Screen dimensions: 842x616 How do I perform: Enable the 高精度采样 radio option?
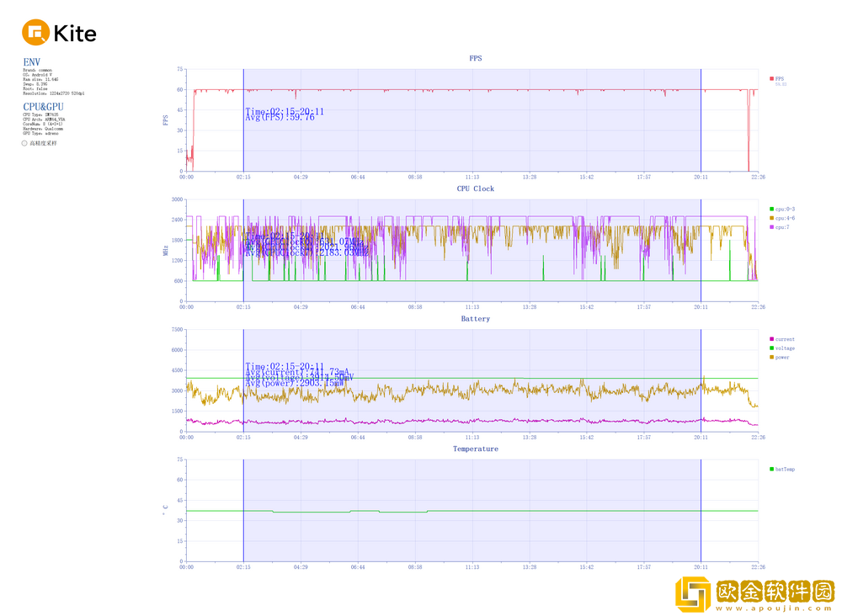coord(24,143)
